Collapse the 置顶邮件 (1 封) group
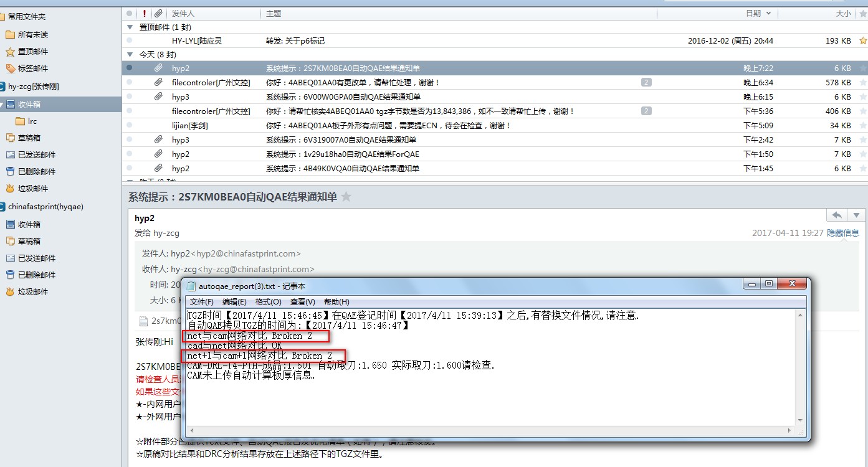This screenshot has height=467, width=868. coord(130,27)
